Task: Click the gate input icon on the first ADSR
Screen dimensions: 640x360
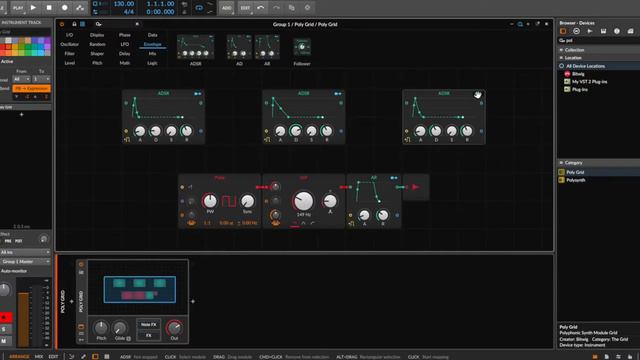Action: pos(127,140)
